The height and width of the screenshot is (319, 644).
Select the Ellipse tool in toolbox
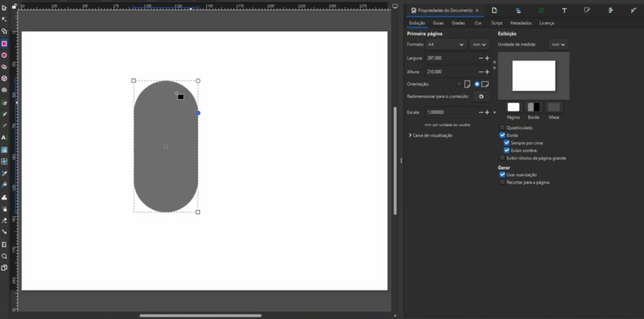4,55
